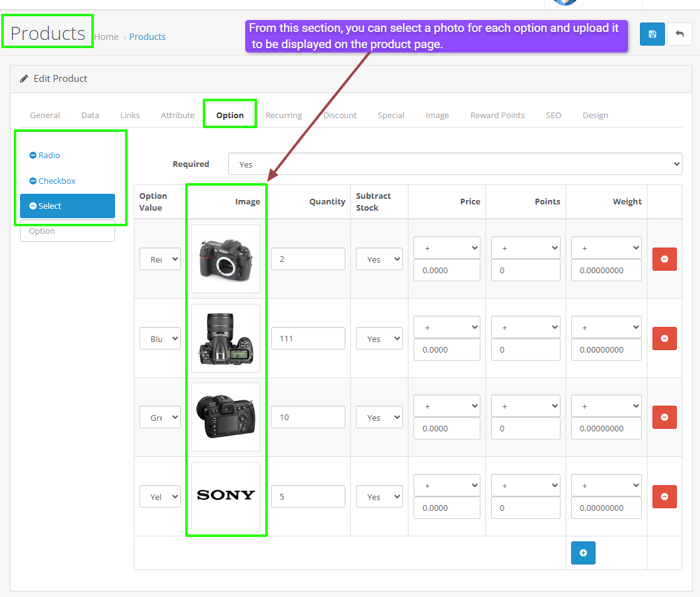Click the Sony logo image thumbnail
Image resolution: width=700 pixels, height=597 pixels.
(x=226, y=496)
